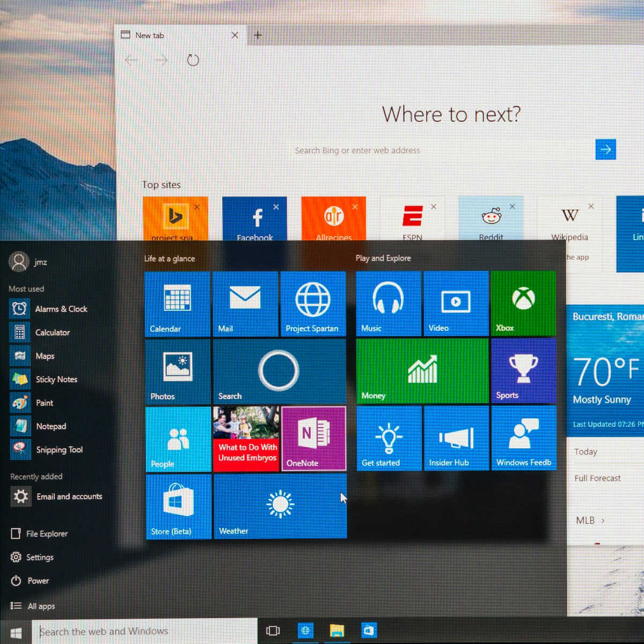Screen dimensions: 644x644
Task: Open the Music tile
Action: pyautogui.click(x=389, y=304)
